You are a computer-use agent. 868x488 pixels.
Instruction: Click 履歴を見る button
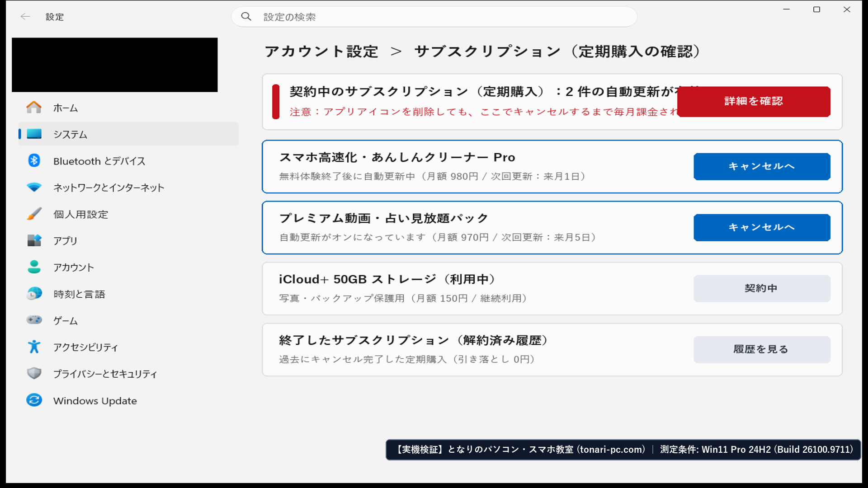[762, 349]
